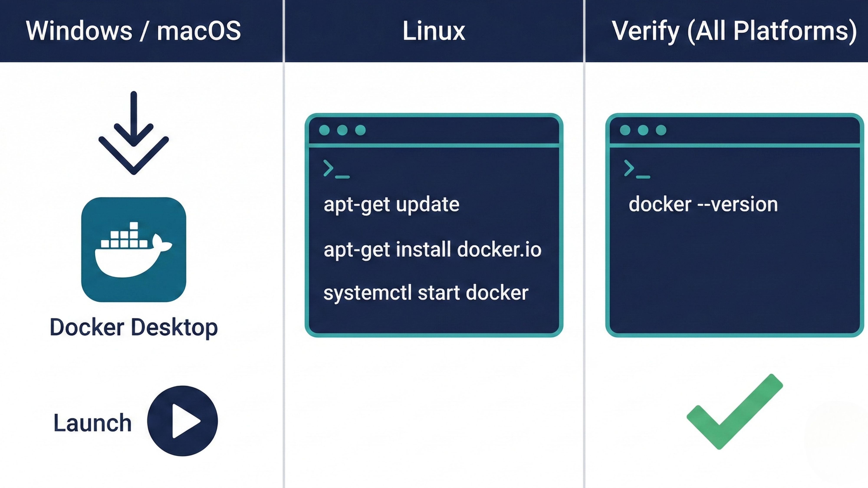The width and height of the screenshot is (868, 488).
Task: Click middle dot in Linux terminal titlebar
Action: point(342,130)
